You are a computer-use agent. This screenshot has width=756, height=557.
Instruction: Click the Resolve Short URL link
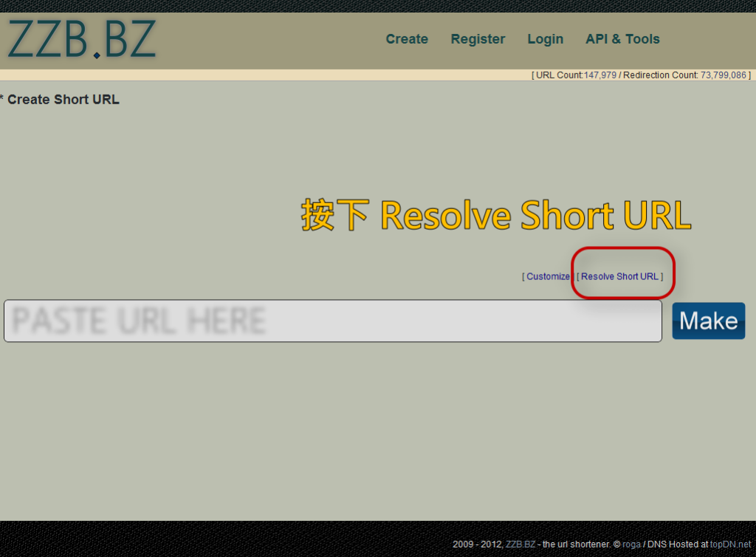619,276
